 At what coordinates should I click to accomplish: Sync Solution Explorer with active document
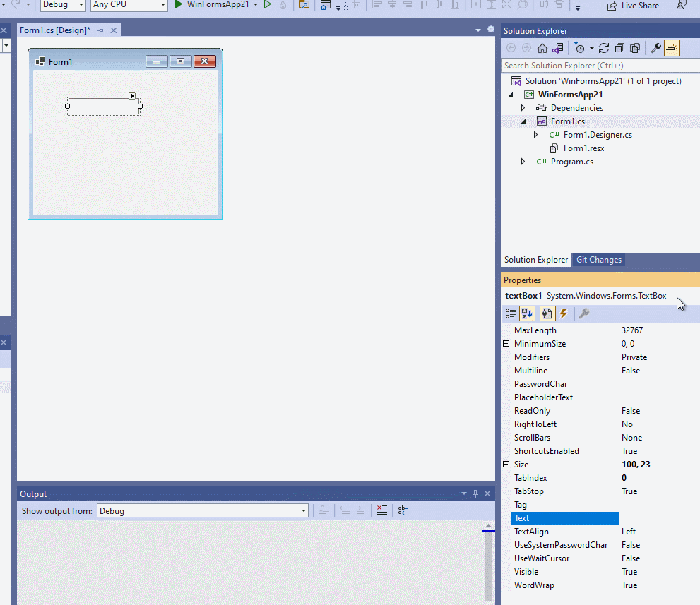point(557,47)
